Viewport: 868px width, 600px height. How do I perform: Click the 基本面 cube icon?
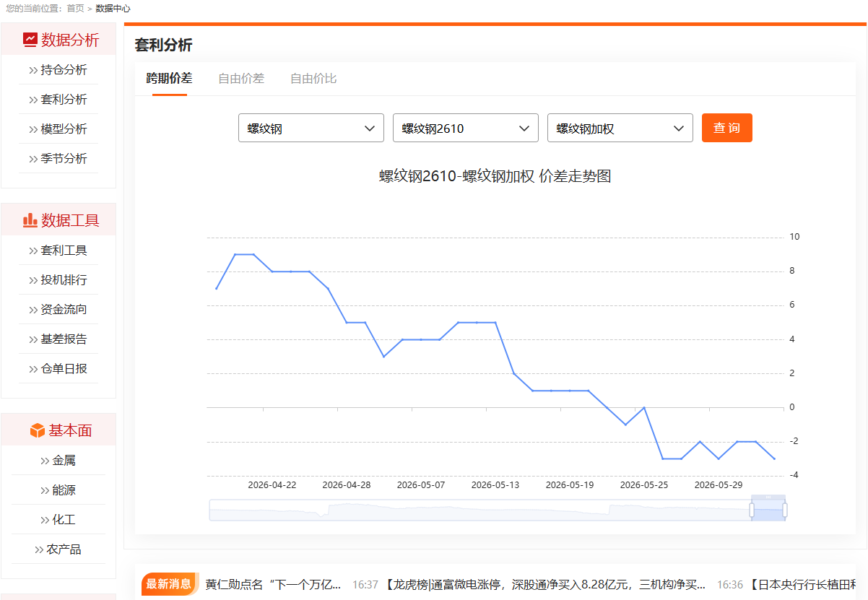click(38, 430)
